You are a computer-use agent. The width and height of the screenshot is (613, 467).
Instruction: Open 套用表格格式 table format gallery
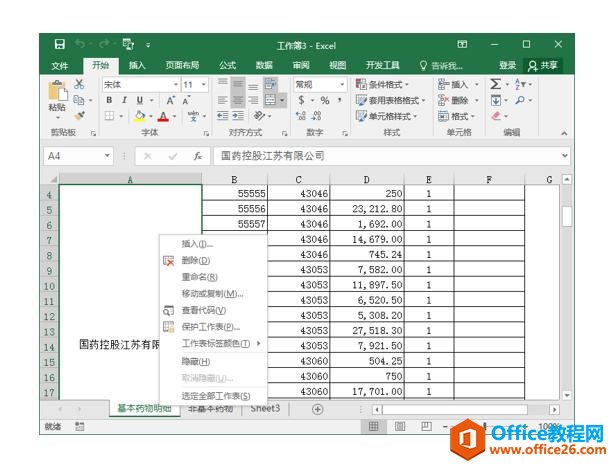click(x=391, y=100)
